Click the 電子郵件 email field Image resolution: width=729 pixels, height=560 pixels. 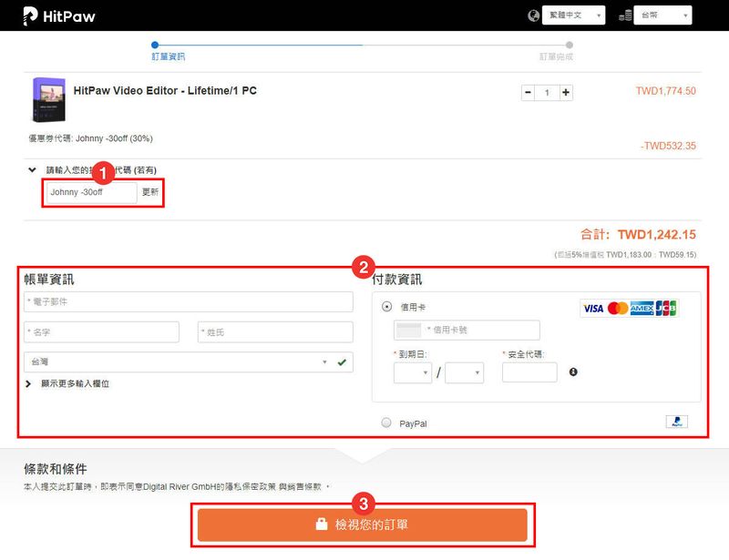pos(189,302)
